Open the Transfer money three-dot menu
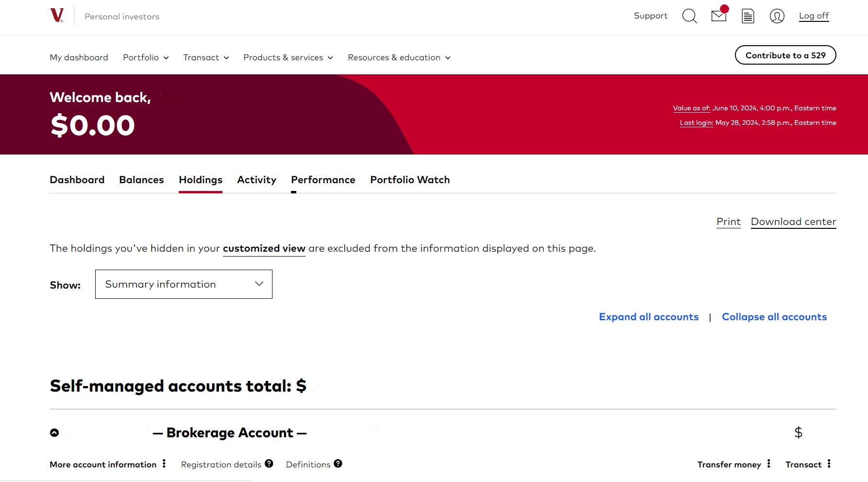868x482 pixels. pyautogui.click(x=768, y=464)
